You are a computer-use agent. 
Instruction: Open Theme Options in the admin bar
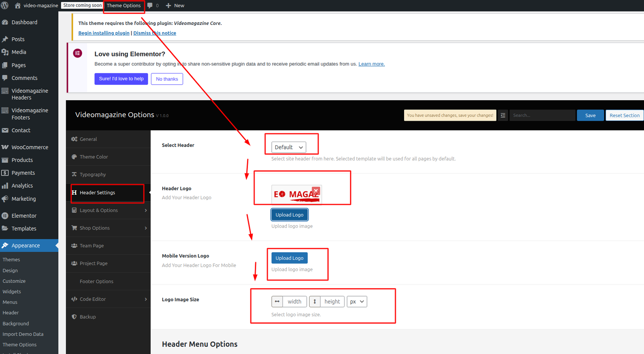(124, 6)
